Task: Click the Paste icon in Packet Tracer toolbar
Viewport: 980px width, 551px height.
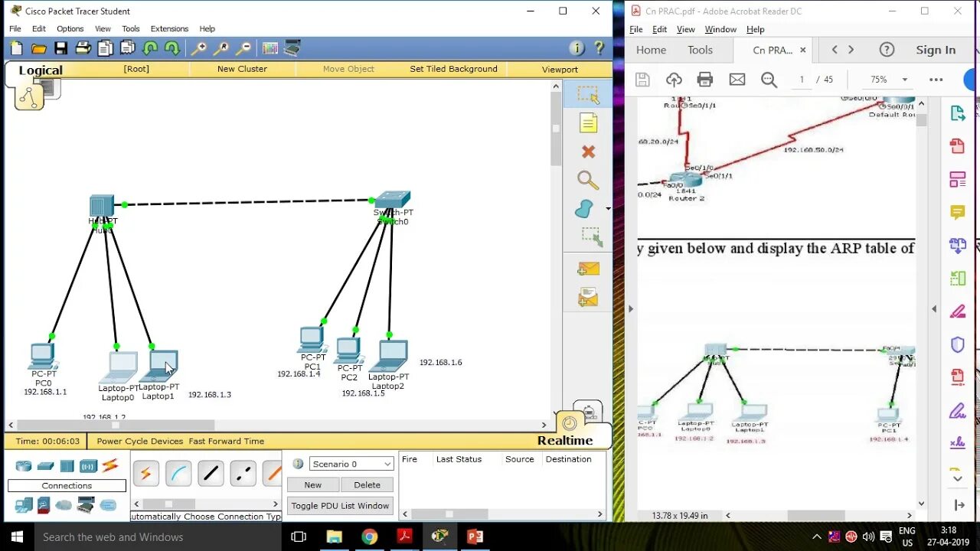Action: (127, 48)
